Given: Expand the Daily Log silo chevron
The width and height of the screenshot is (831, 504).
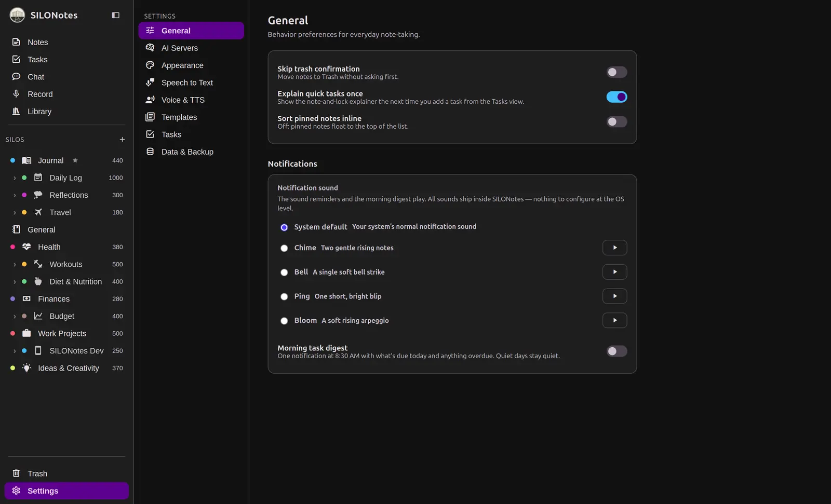Looking at the screenshot, I should (15, 178).
